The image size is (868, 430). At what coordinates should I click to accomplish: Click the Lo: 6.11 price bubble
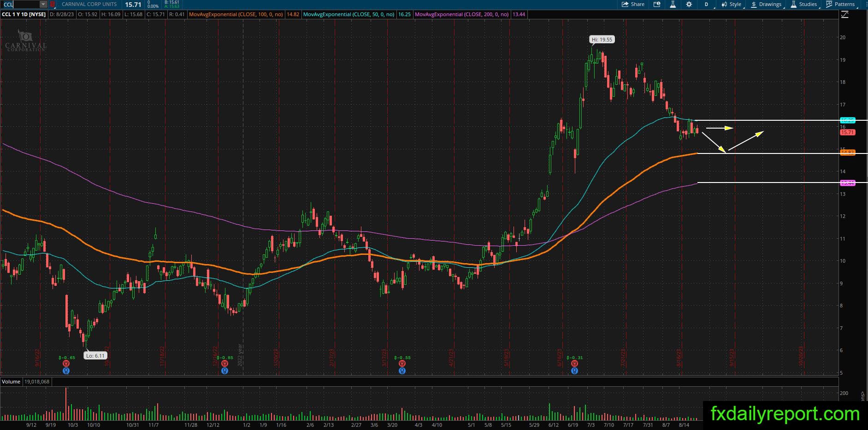(x=95, y=356)
